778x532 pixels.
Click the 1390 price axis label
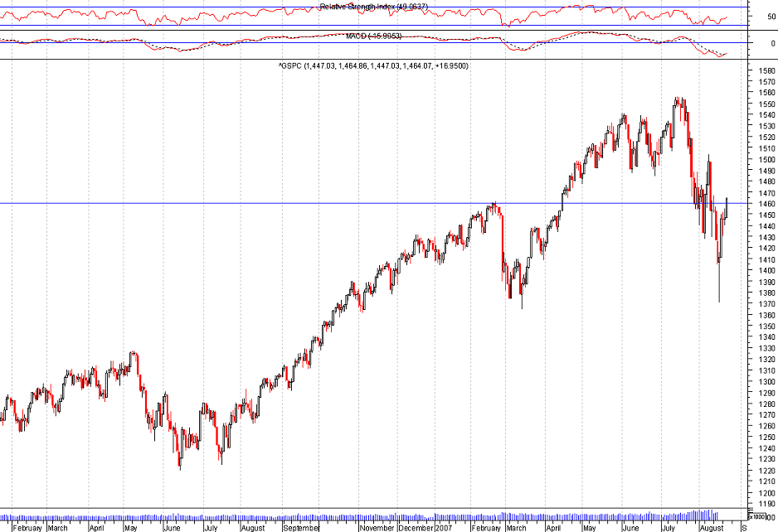pos(767,282)
